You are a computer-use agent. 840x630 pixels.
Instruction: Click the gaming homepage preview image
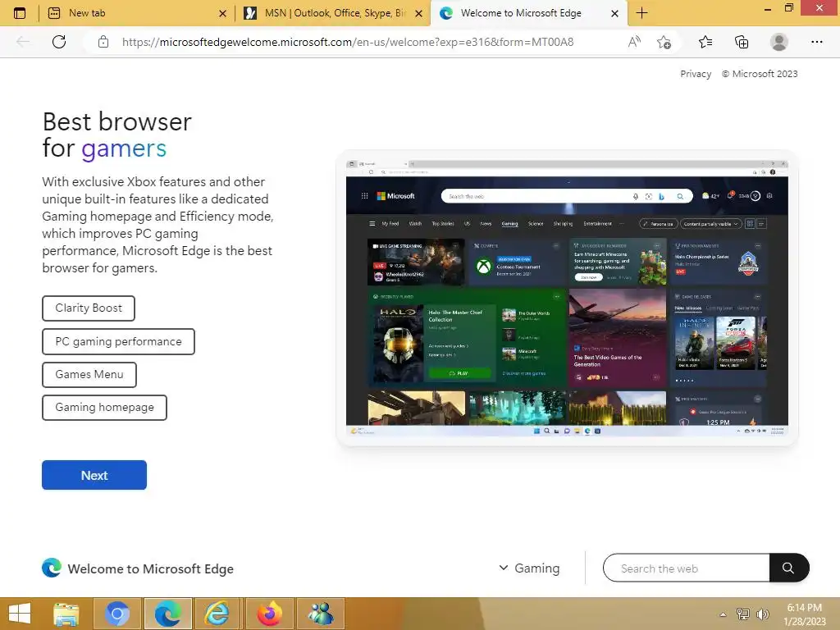[x=567, y=298]
